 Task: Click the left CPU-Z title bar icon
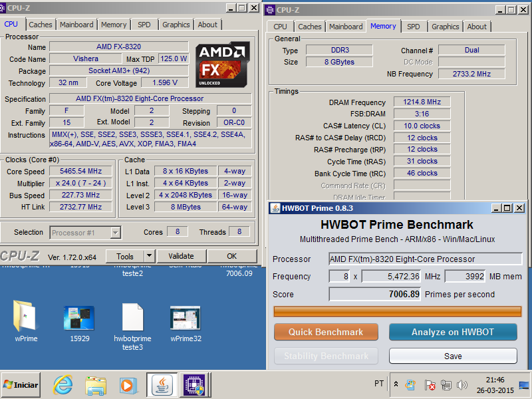[3, 8]
